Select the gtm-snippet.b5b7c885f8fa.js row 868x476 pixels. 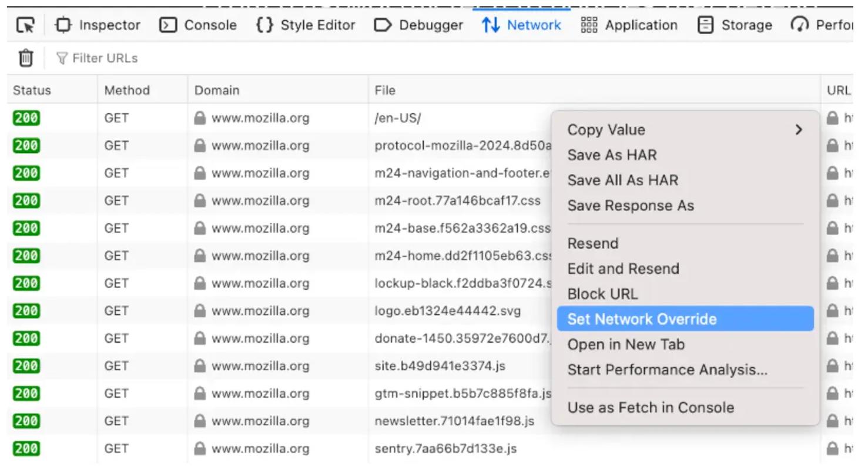point(463,394)
